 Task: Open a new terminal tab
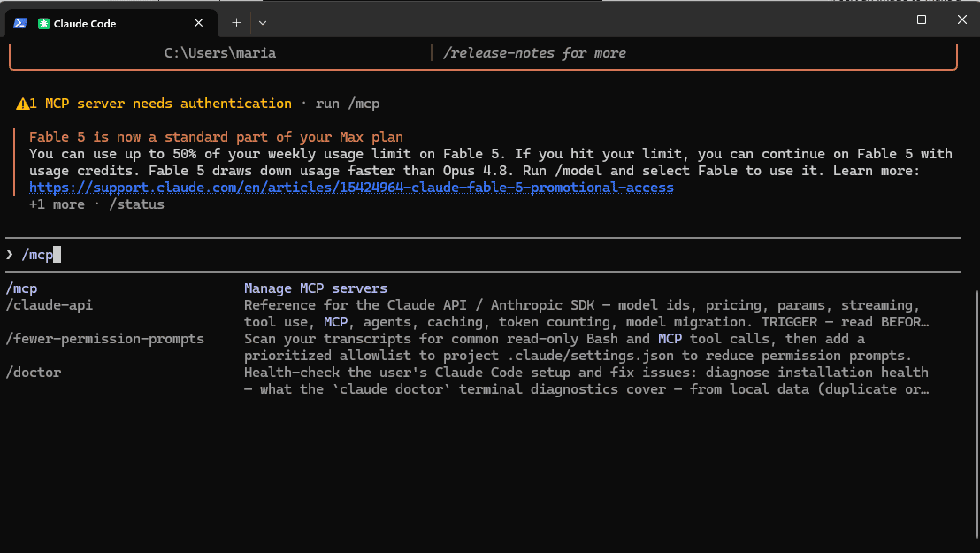[236, 23]
